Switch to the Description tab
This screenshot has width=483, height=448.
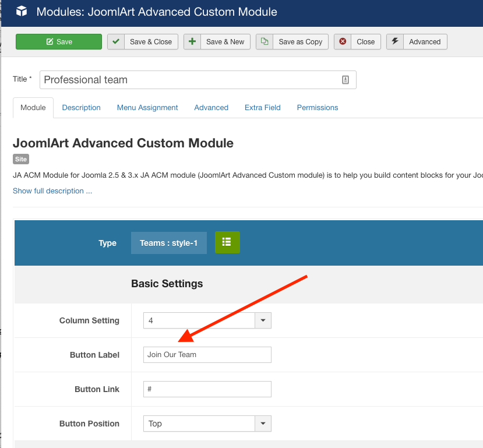pos(82,108)
